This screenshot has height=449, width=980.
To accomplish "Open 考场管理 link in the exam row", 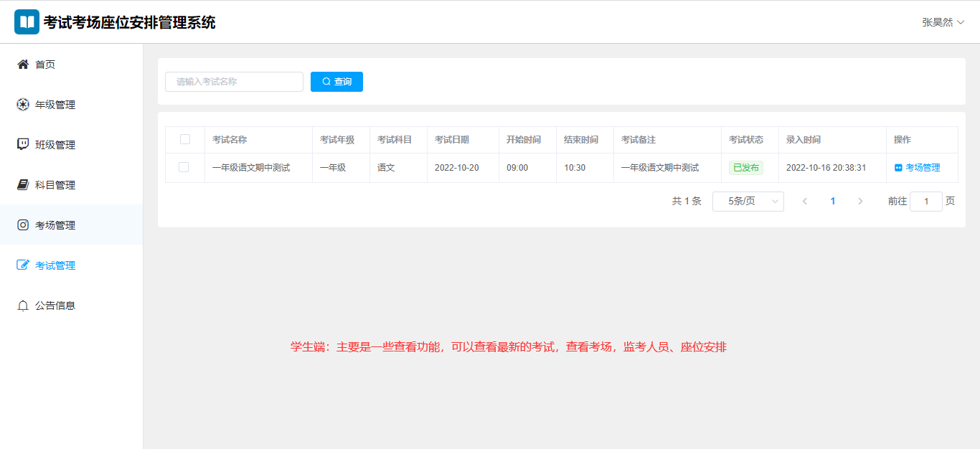I will 917,168.
